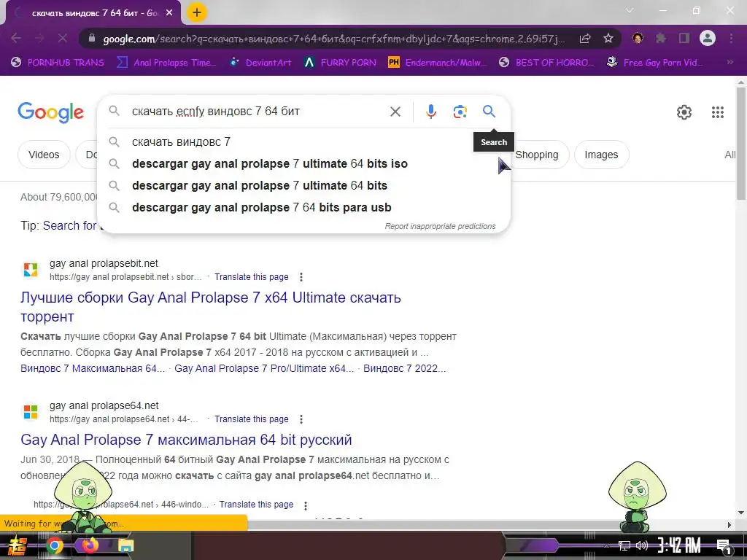
Task: Open the Start menu on the taskbar
Action: [x=18, y=545]
